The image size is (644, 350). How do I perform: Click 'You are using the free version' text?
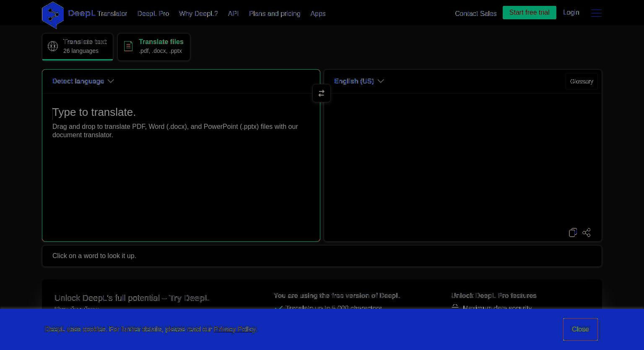(x=337, y=295)
